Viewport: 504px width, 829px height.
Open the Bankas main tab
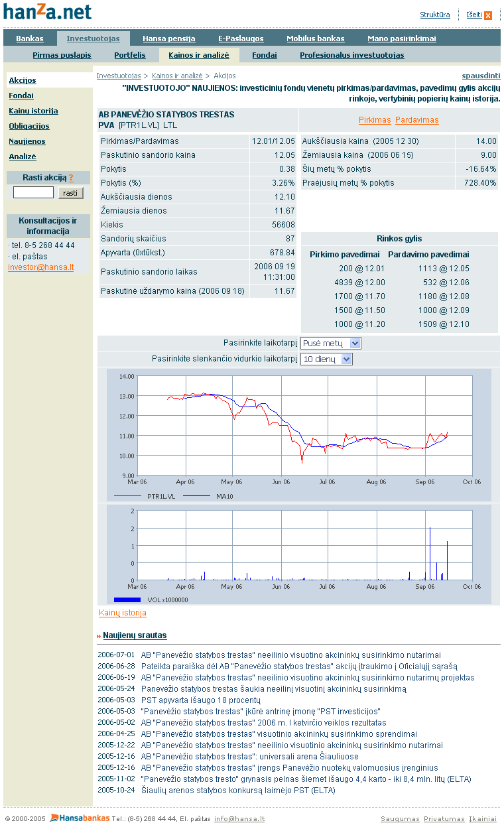tap(30, 38)
